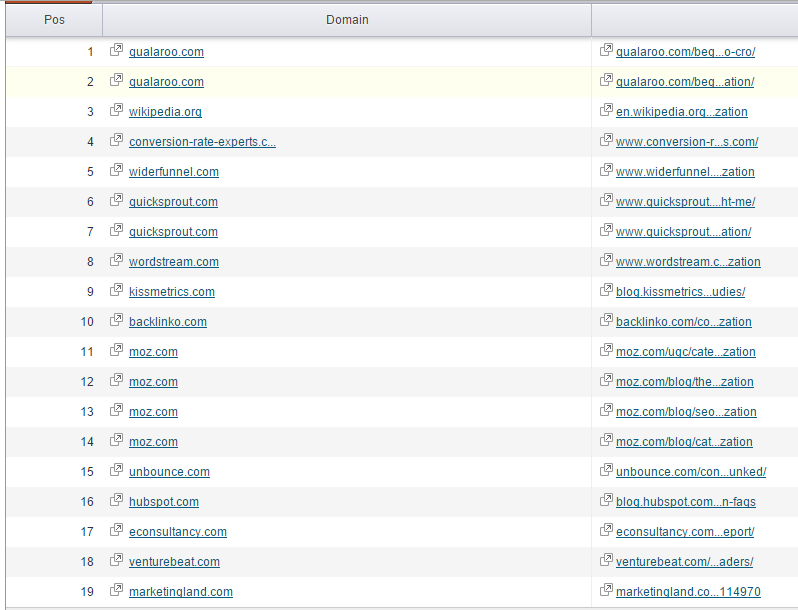Open external icon beside moz.com in position 13
Viewport: 798px width, 610px height.
pos(117,410)
